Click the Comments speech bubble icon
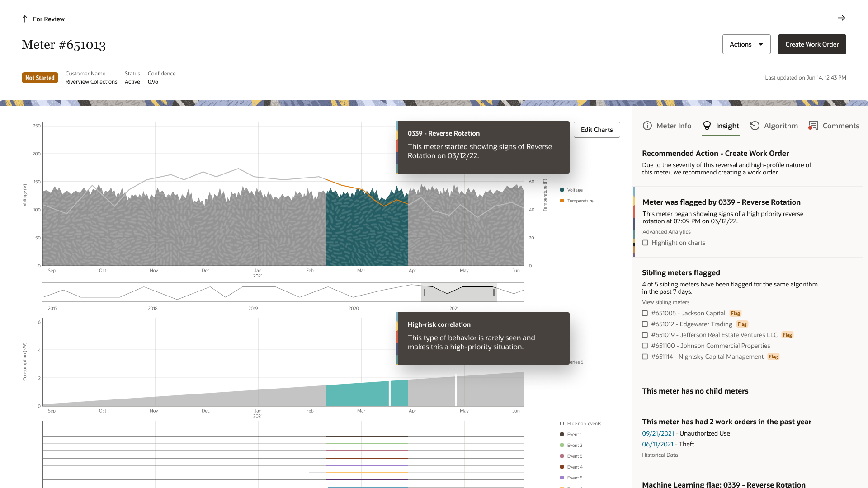Screen dimensions: 868x488 pos(813,126)
